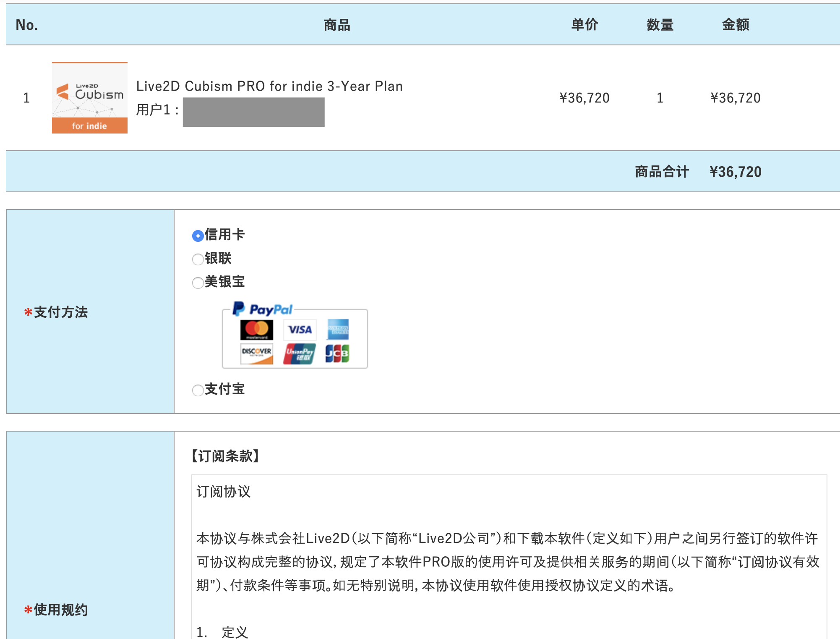This screenshot has height=639, width=840.
Task: Click the No. column header
Action: coord(27,25)
